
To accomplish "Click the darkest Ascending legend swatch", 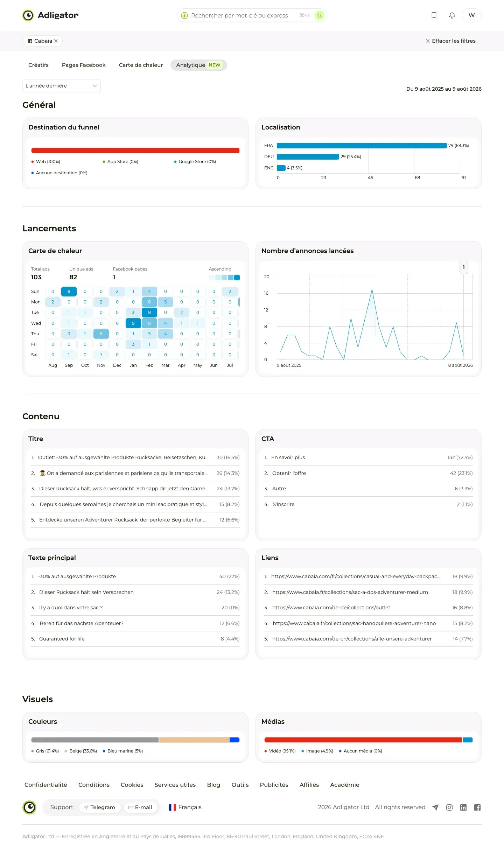I will [237, 278].
